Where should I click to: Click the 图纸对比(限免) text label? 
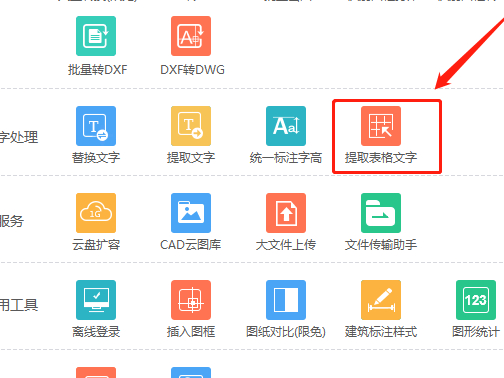point(286,332)
